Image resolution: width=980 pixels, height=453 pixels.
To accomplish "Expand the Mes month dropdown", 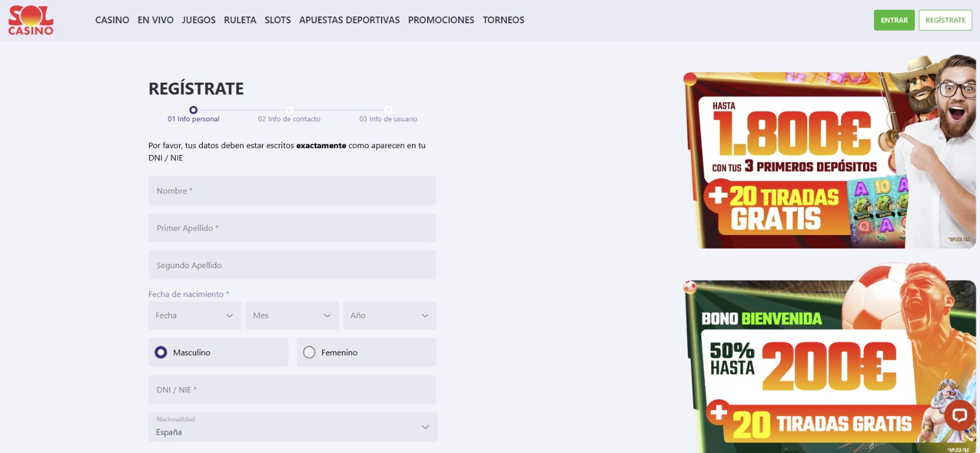I will point(292,315).
